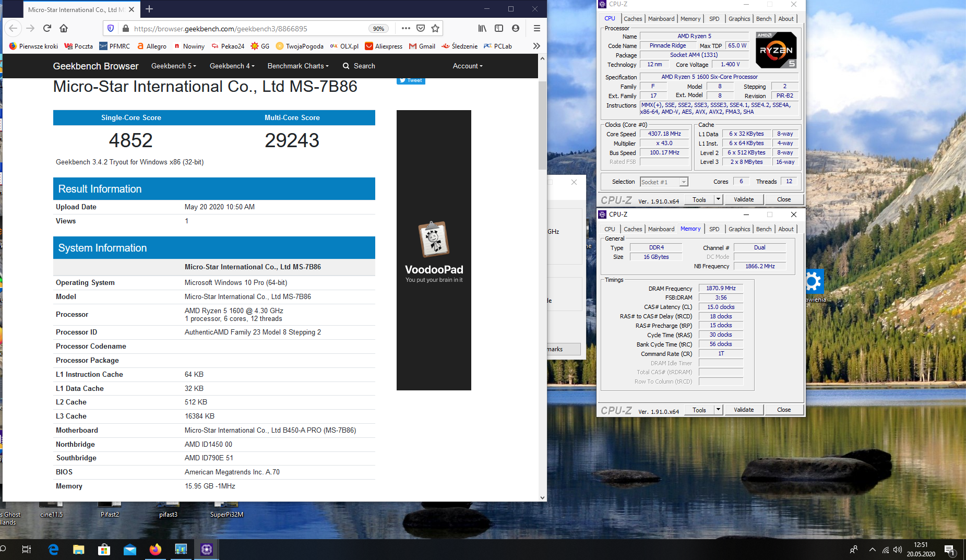Click the browser URL address field
966x560 pixels.
tap(248, 29)
